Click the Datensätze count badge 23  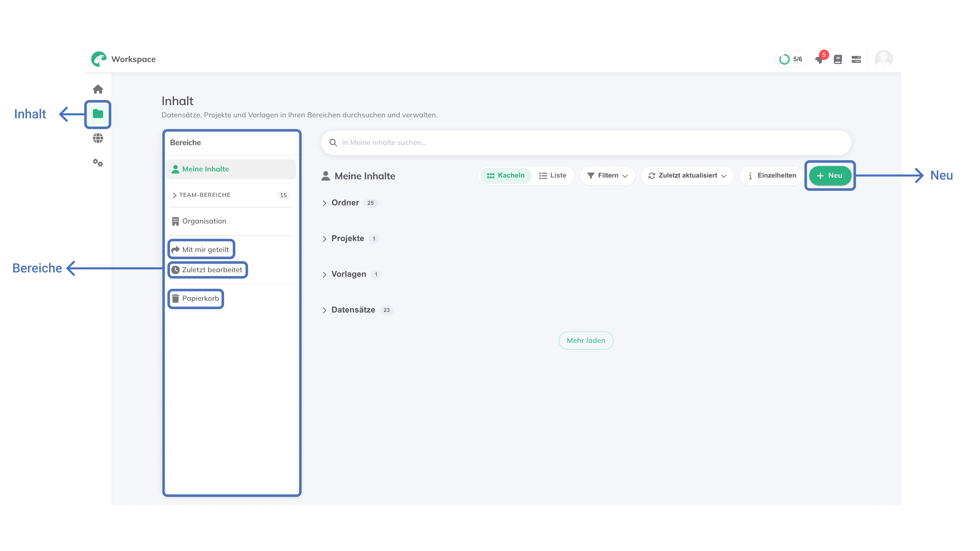(387, 310)
